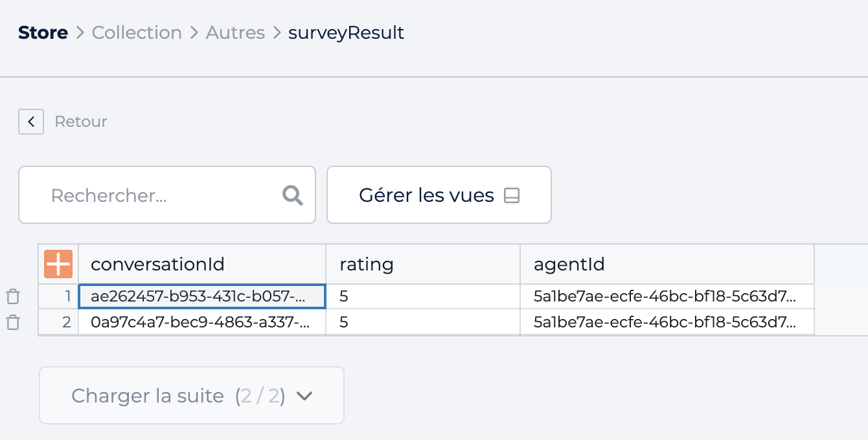
Task: Click rating cell in row 1
Action: [423, 297]
